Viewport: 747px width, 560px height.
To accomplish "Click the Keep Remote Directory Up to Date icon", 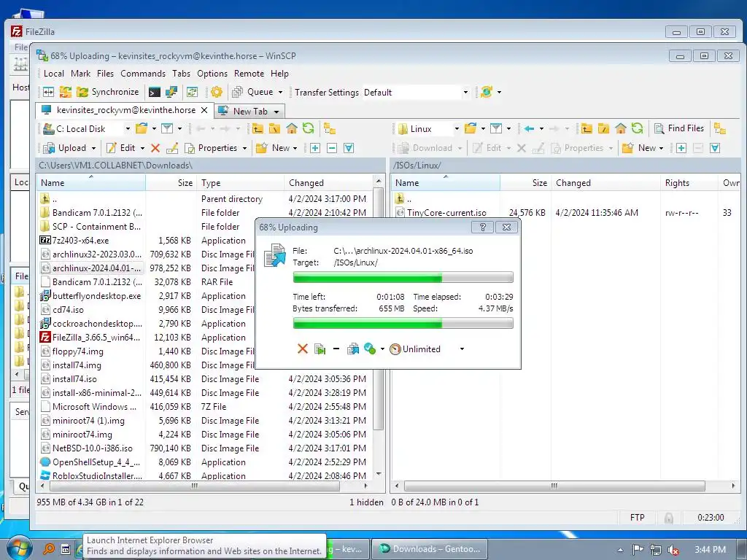I will pos(65,92).
